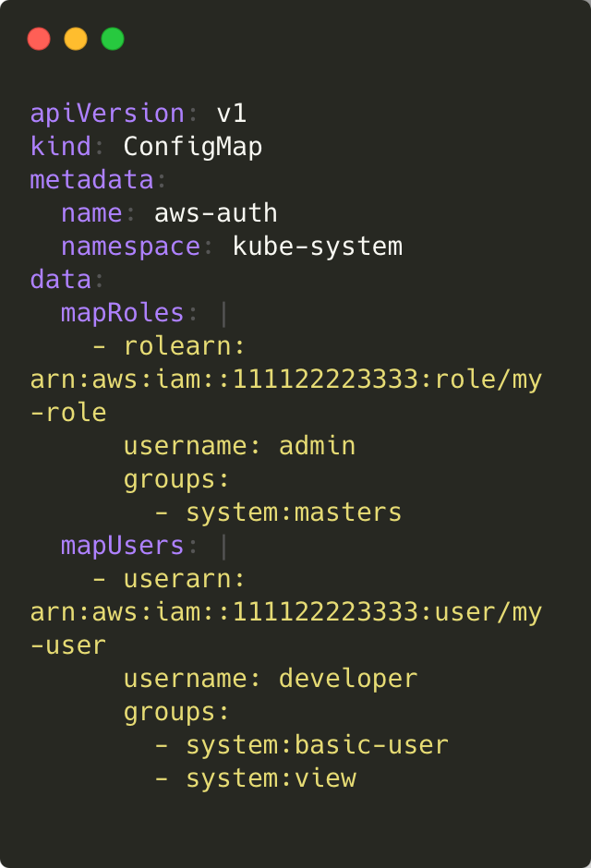Viewport: 591px width, 868px height.
Task: Click the username admin line
Action: click(x=239, y=446)
